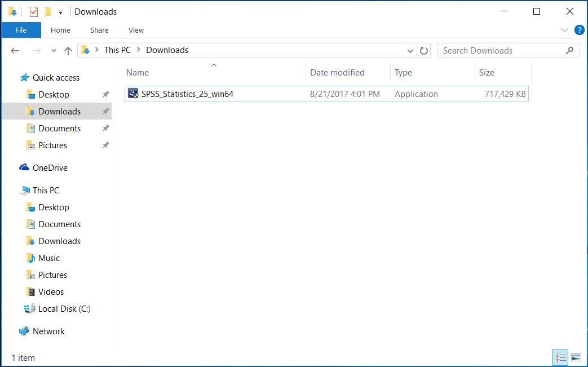This screenshot has height=367, width=588.
Task: Open the Customize Quick Access Toolbar dropdown
Action: pos(60,12)
